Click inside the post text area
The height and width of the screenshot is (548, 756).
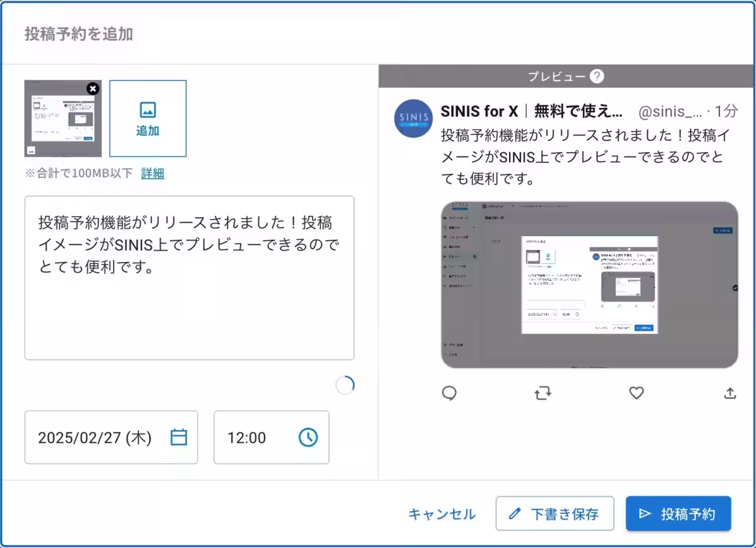(189, 277)
